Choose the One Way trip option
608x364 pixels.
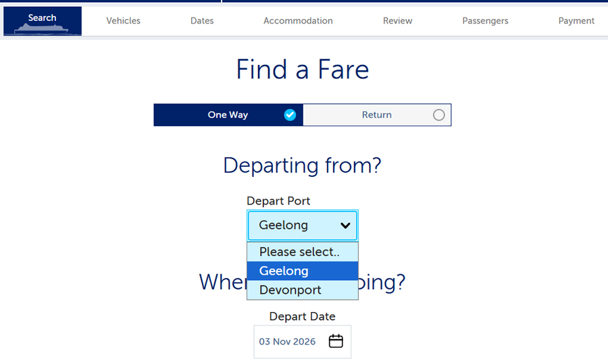(228, 115)
